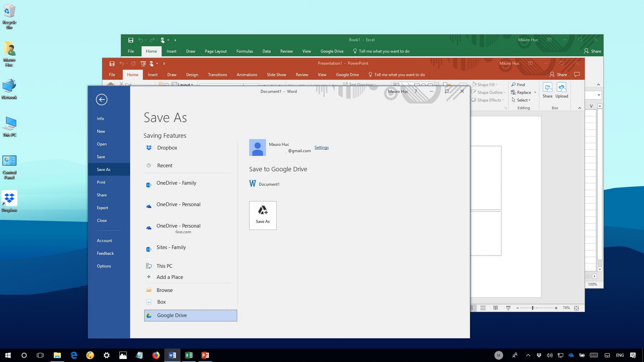Open File Explorer from taskbar
The height and width of the screenshot is (362, 644).
tap(57, 355)
